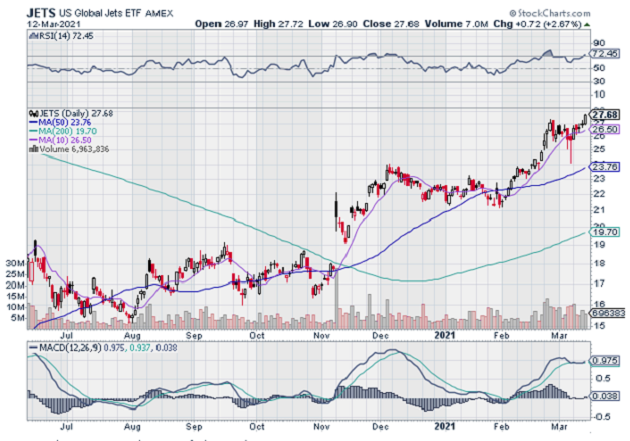Click the 'Volume 7.0M' header value
630x441 pixels.
coord(456,24)
